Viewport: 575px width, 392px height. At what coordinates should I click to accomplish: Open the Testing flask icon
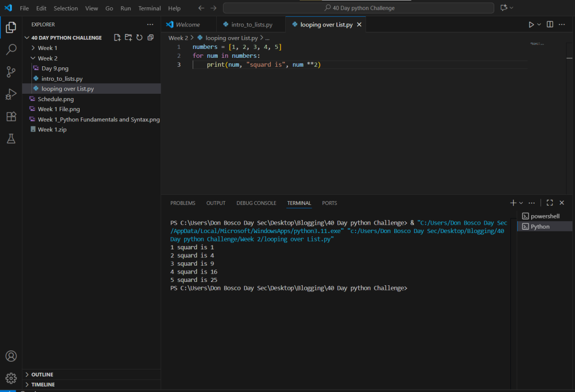pos(11,139)
